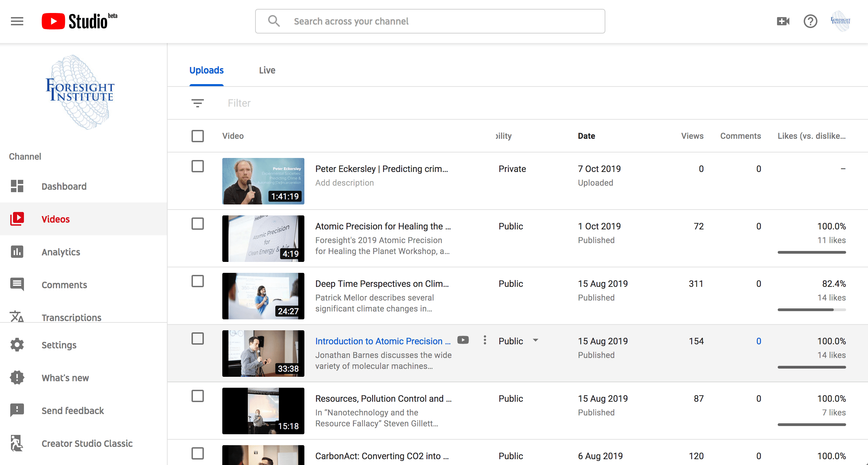
Task: Expand visibility dropdown for the Introduction video
Action: (536, 340)
